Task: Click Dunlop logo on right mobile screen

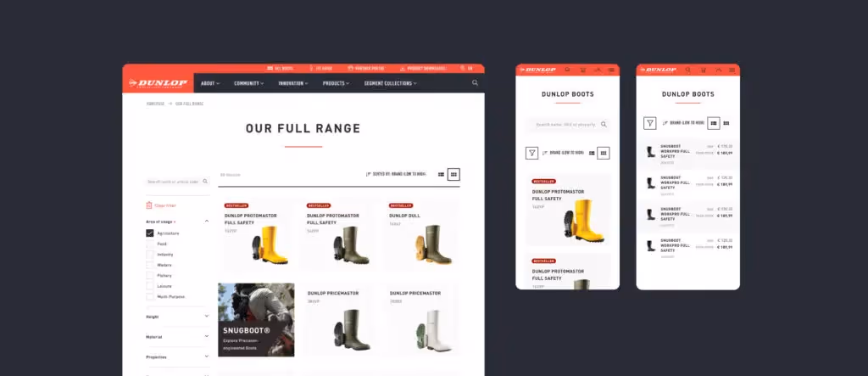Action: 658,70
